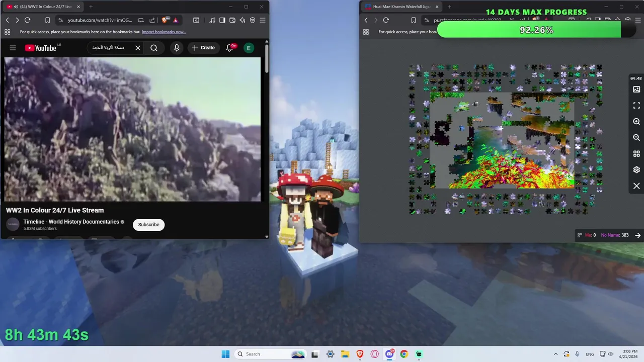The width and height of the screenshot is (644, 362).
Task: Click the taskbar Search box
Action: [x=271, y=354]
